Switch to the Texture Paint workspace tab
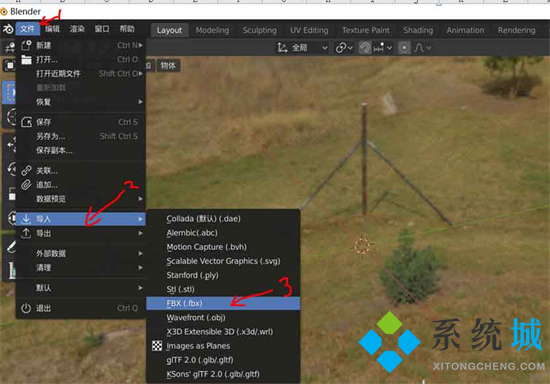550x384 pixels. (365, 30)
